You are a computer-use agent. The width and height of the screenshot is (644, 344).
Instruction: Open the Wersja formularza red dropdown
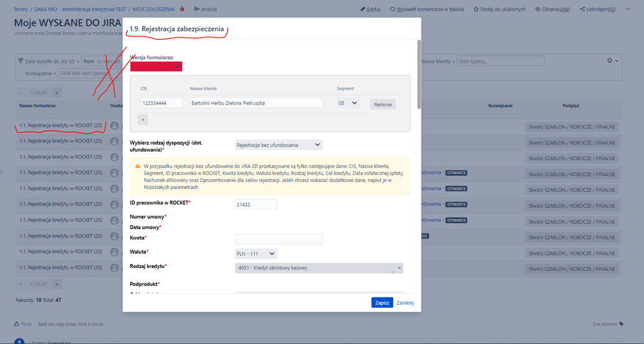156,66
